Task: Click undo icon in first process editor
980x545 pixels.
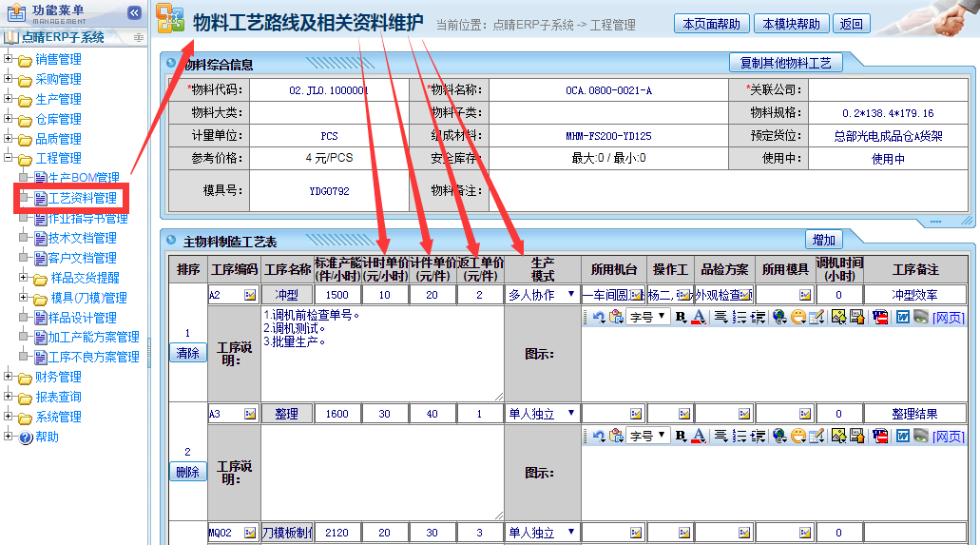Action: pos(598,317)
